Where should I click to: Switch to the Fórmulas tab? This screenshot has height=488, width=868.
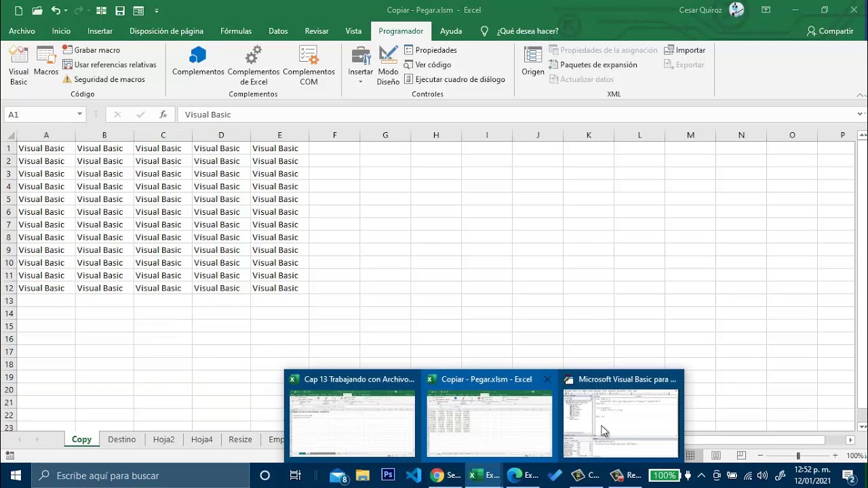coord(236,31)
